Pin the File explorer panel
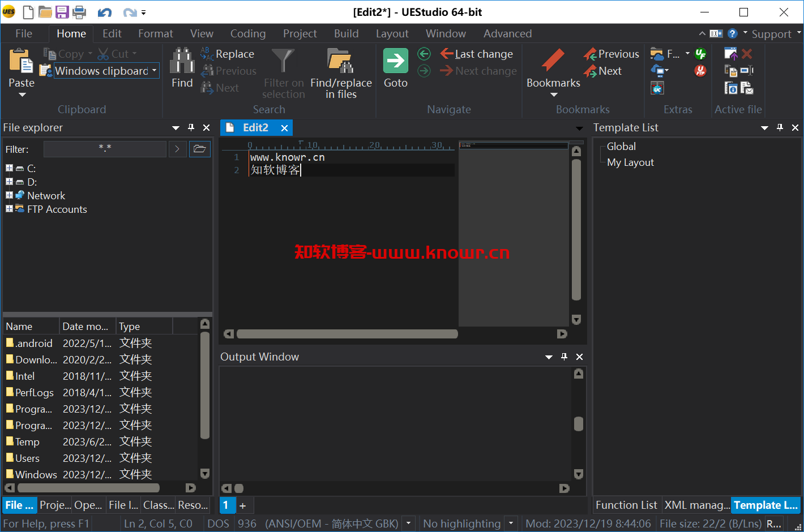This screenshot has height=532, width=804. [x=191, y=127]
